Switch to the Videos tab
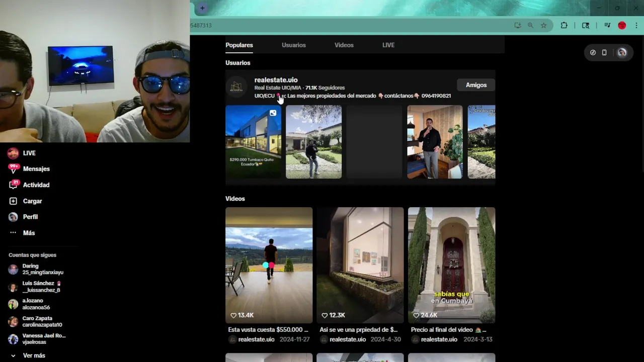This screenshot has width=644, height=362. (344, 45)
